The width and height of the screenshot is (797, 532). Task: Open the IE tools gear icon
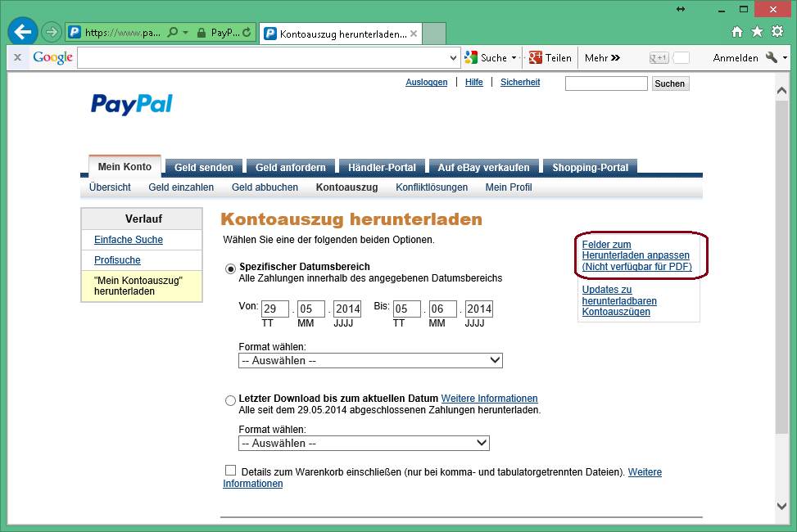tap(777, 32)
